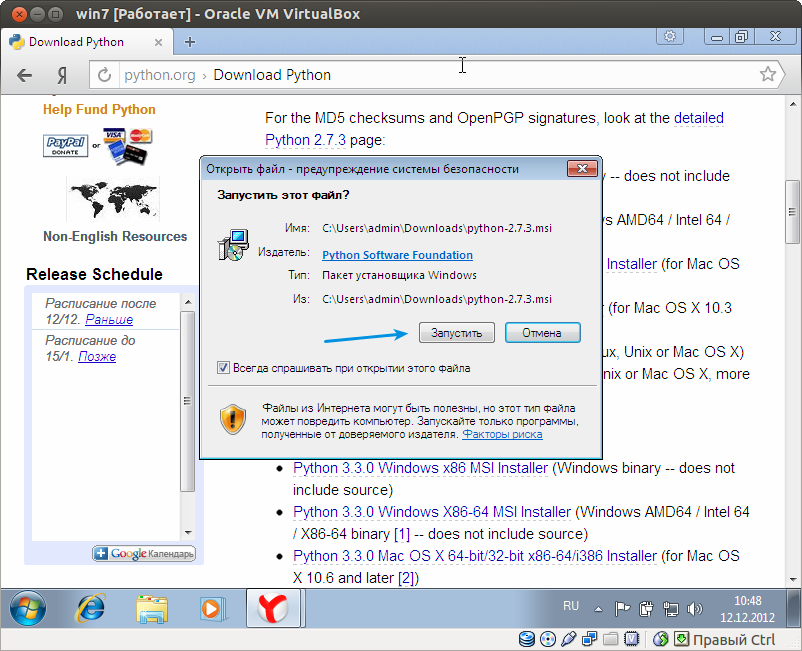The image size is (802, 651).
Task: Click the VirtualBox optical disc indicator
Action: pos(548,639)
